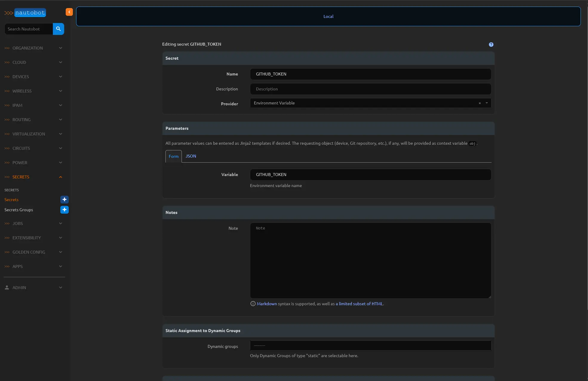Click the Dynamic groups selection field
This screenshot has height=381, width=588.
pyautogui.click(x=370, y=345)
